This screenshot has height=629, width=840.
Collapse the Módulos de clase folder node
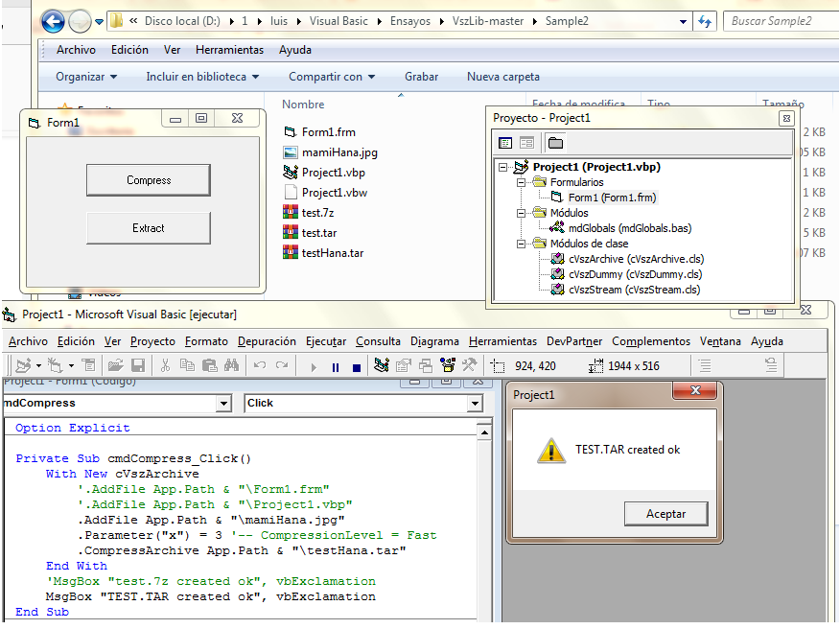click(521, 244)
